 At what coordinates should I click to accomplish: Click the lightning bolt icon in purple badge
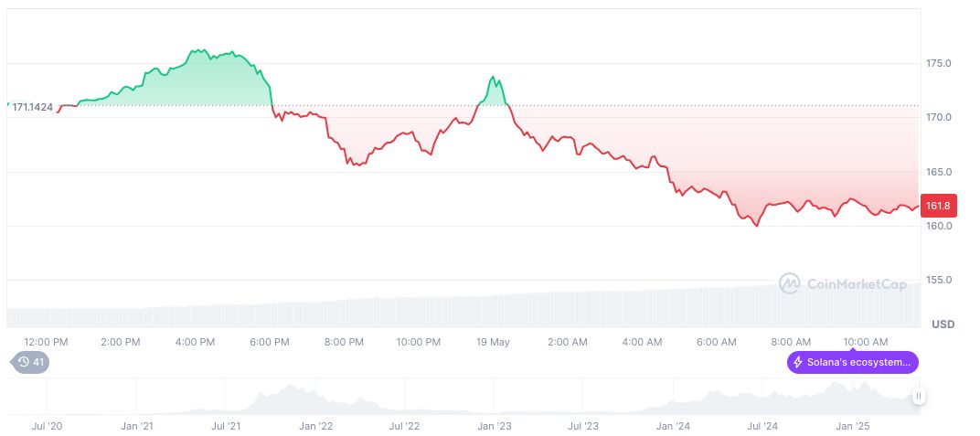click(x=798, y=362)
